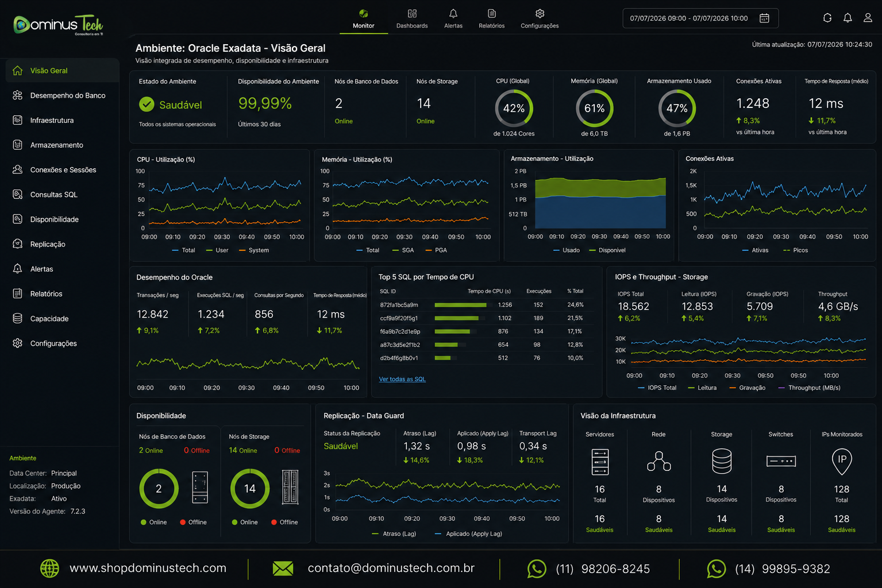Screen dimensions: 882x588
Task: Click Conexões e Sessões sidebar icon
Action: [x=18, y=169]
